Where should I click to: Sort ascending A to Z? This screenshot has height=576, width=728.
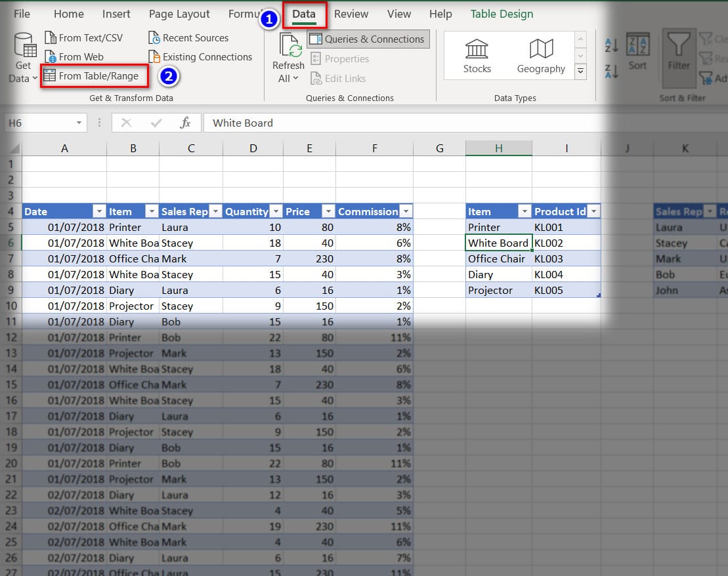pos(611,45)
